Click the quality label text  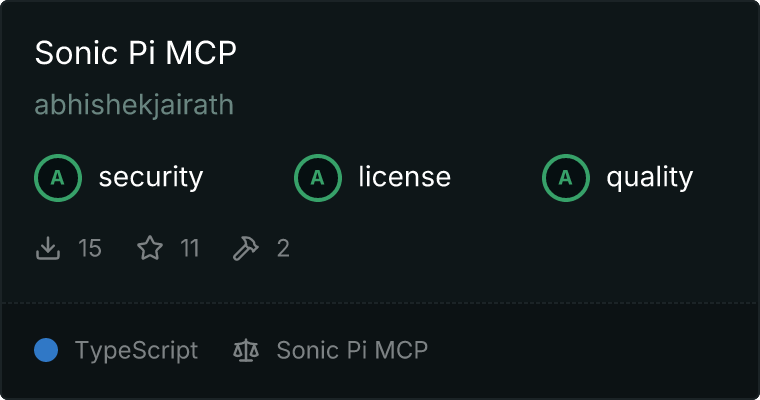(x=650, y=177)
